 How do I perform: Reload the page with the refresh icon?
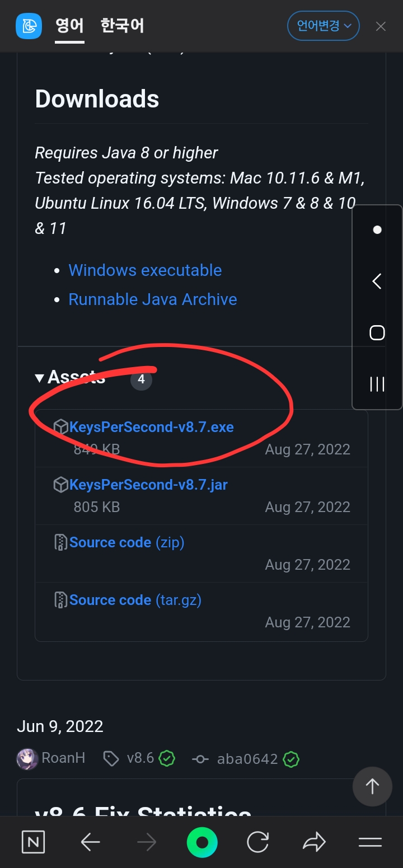tap(257, 842)
